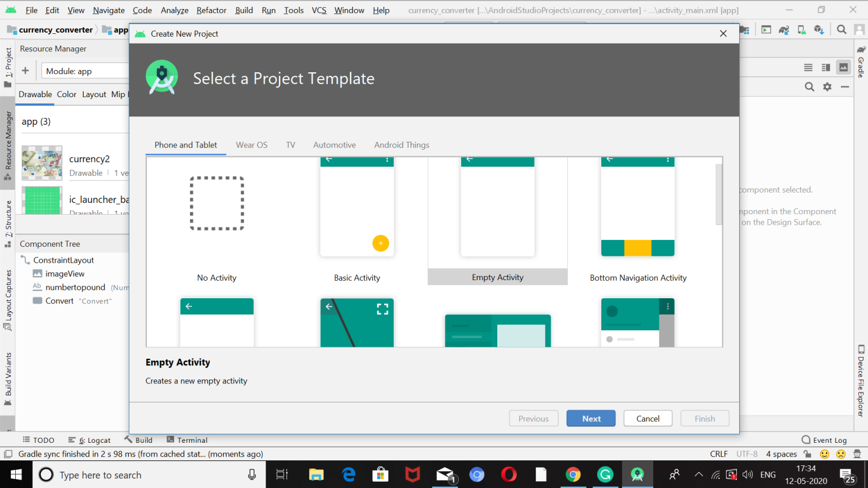Open Search Everywhere with the magnifier icon

coord(841,29)
